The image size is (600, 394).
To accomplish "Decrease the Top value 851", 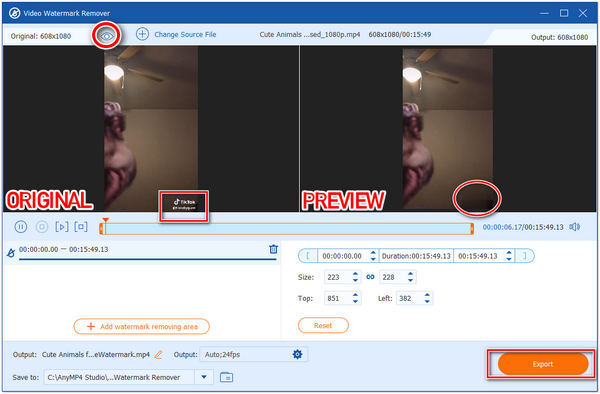I will (355, 301).
